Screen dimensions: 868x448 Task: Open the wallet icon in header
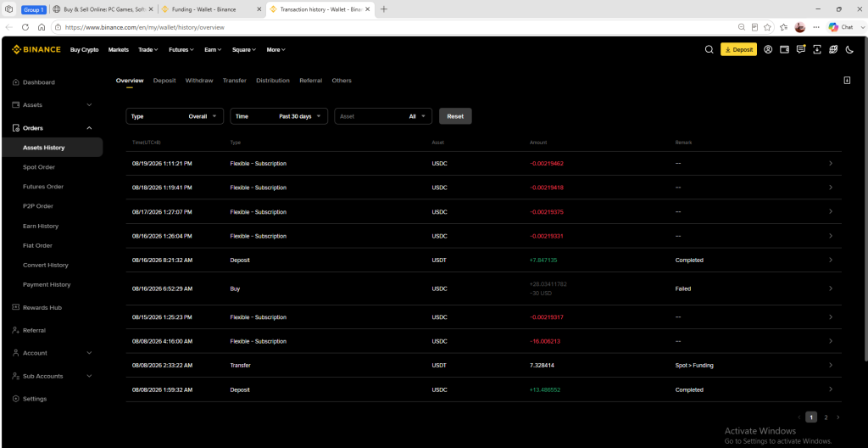[x=784, y=49]
